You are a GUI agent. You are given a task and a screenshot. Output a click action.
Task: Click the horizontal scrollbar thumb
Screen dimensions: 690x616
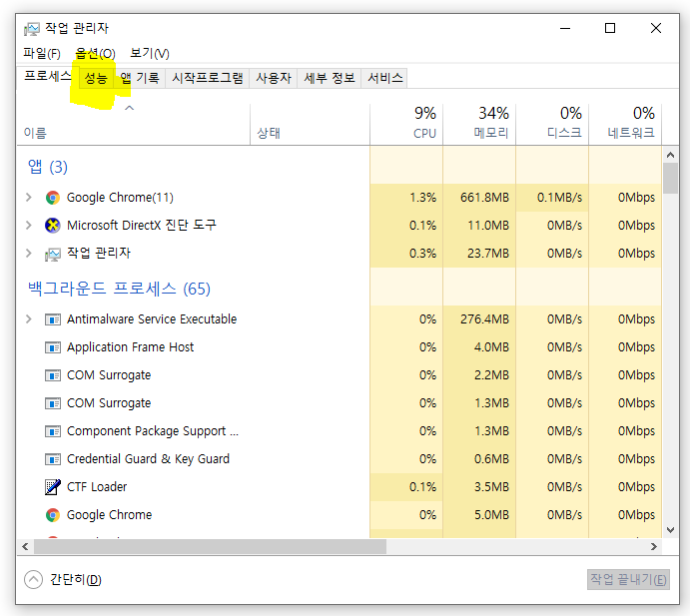pyautogui.click(x=211, y=546)
